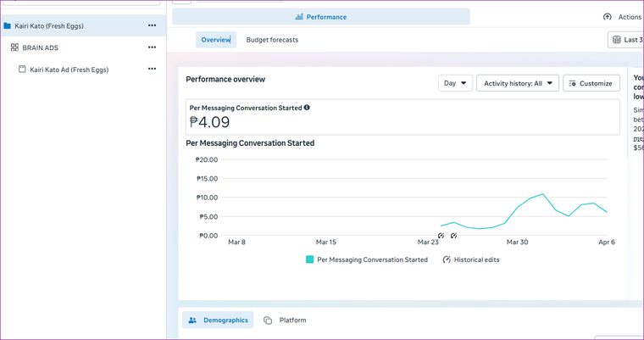Select the Overview tab
Image resolution: width=644 pixels, height=340 pixels.
(216, 40)
